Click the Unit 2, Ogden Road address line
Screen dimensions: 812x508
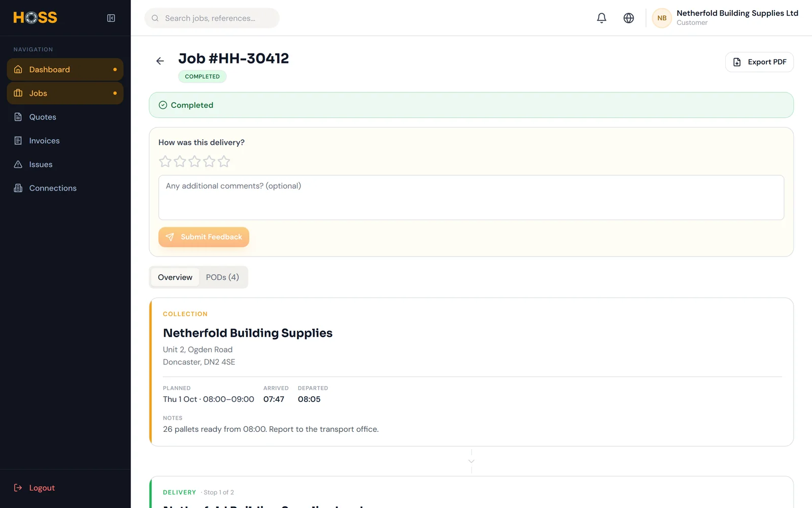coord(198,350)
